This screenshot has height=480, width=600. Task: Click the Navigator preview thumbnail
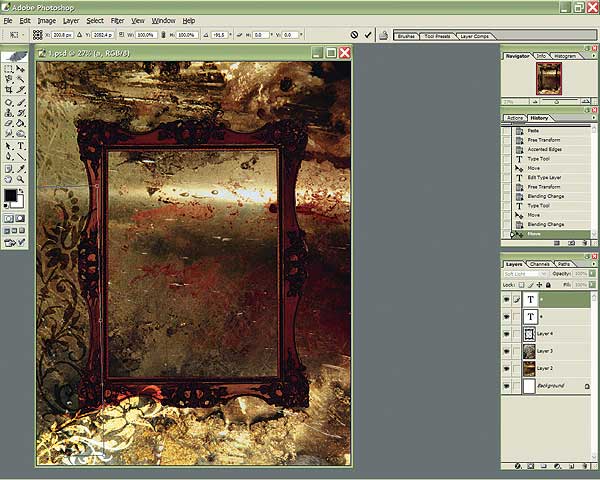tap(549, 79)
